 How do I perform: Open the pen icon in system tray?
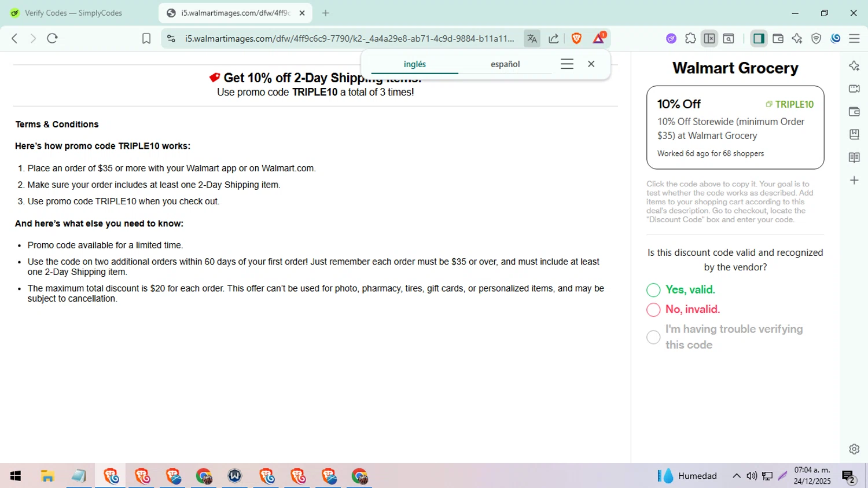782,476
